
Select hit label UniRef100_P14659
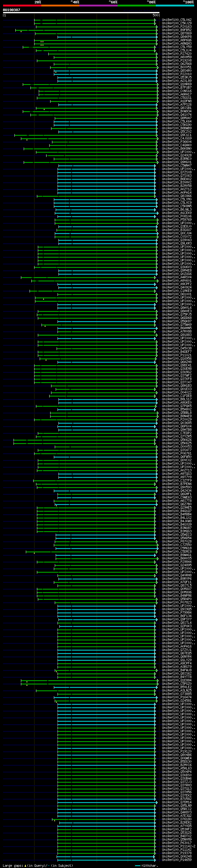tap(177, 860)
